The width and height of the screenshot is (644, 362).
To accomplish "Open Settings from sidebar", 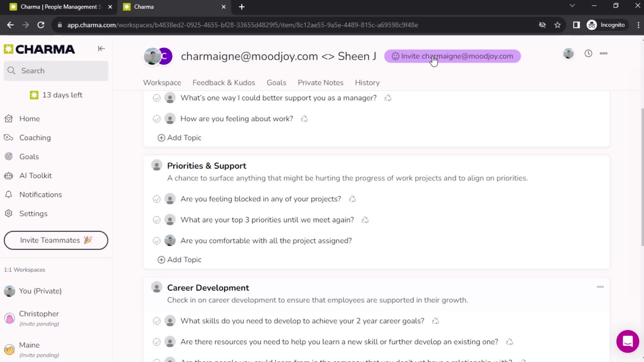I will [33, 214].
